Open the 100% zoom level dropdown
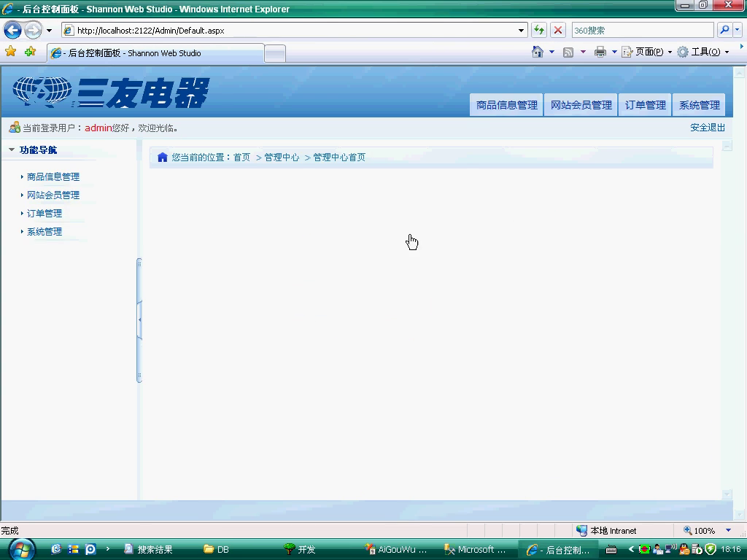Image resolution: width=747 pixels, height=560 pixels. coord(727,531)
